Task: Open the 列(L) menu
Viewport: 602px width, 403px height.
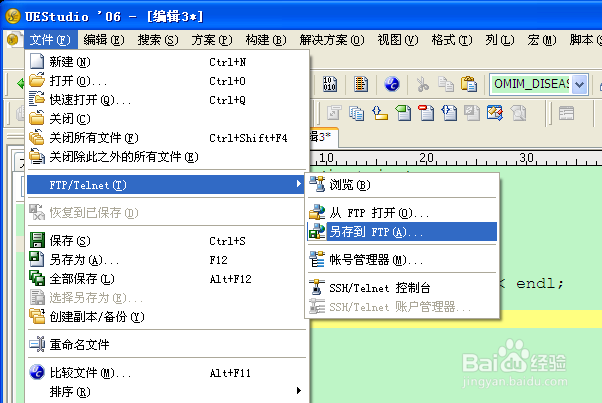Action: [x=499, y=40]
